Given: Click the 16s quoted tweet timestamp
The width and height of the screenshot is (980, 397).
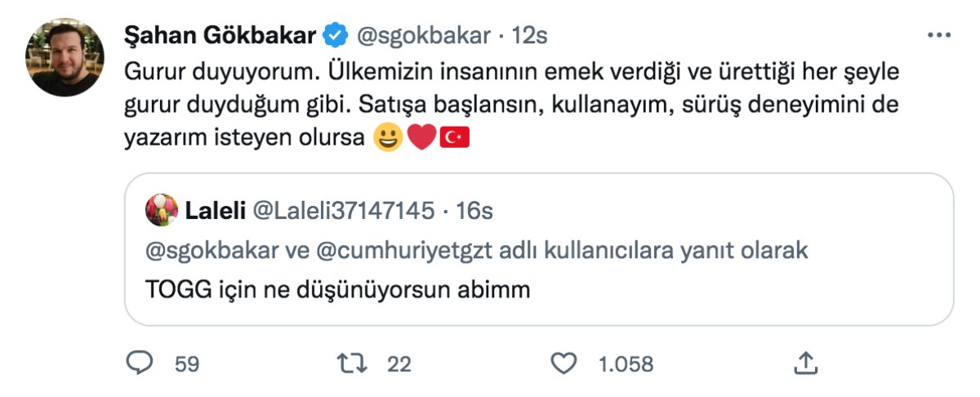Looking at the screenshot, I should click(x=474, y=211).
